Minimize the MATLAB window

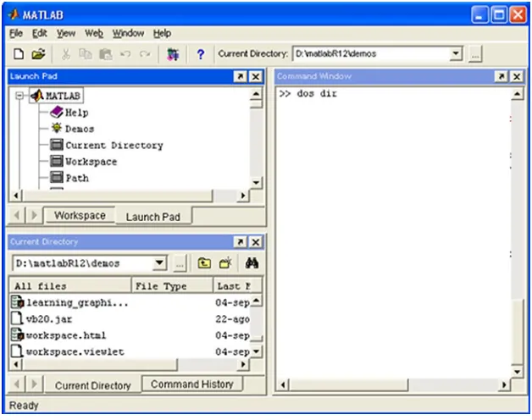tap(479, 15)
